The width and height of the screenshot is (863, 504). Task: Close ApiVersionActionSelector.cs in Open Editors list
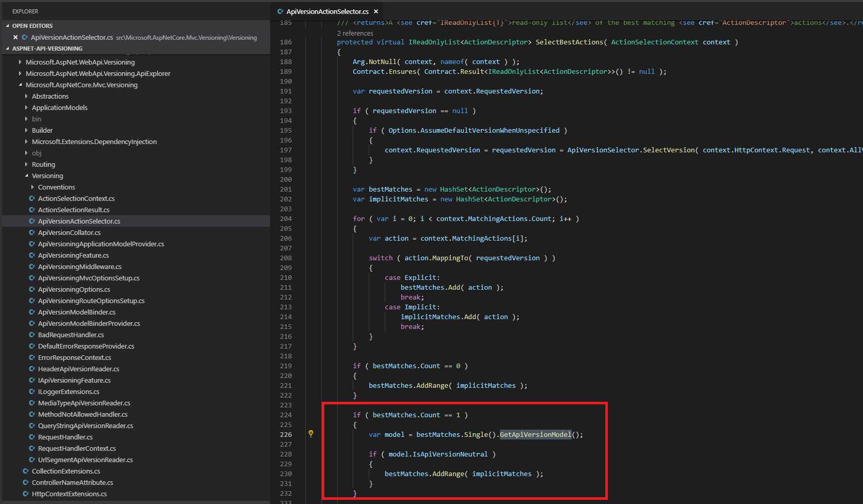(15, 37)
